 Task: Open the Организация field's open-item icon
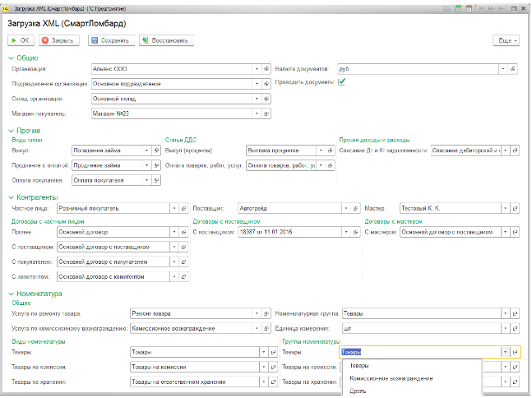(266, 69)
